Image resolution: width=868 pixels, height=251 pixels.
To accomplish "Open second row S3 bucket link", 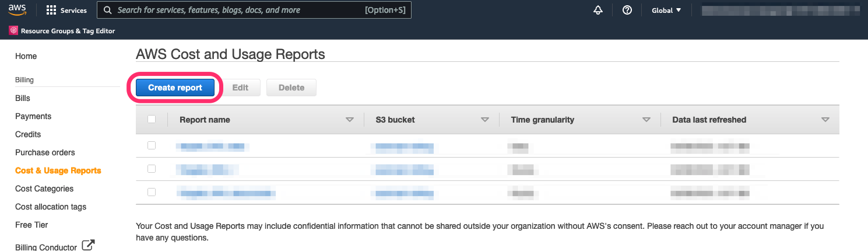I will pos(402,169).
